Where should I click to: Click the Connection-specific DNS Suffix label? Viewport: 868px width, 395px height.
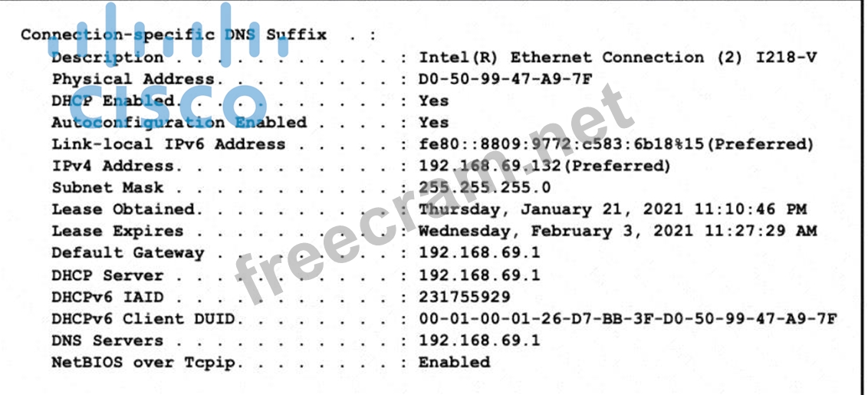[x=173, y=35]
